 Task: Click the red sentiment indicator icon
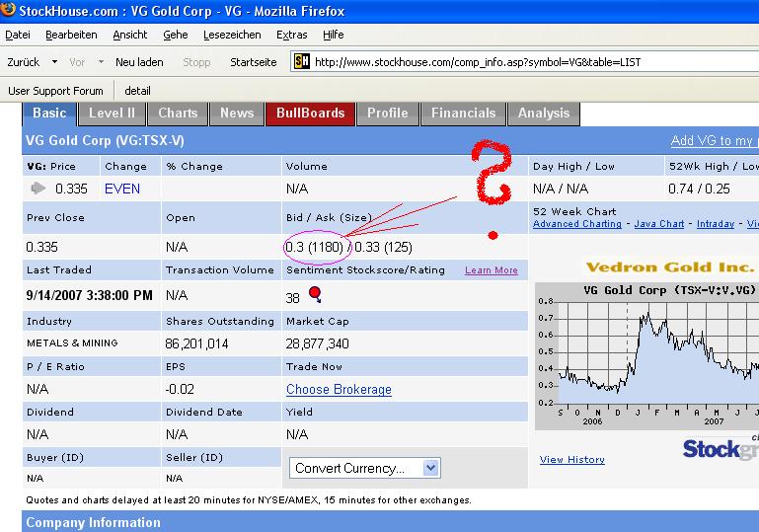(315, 293)
